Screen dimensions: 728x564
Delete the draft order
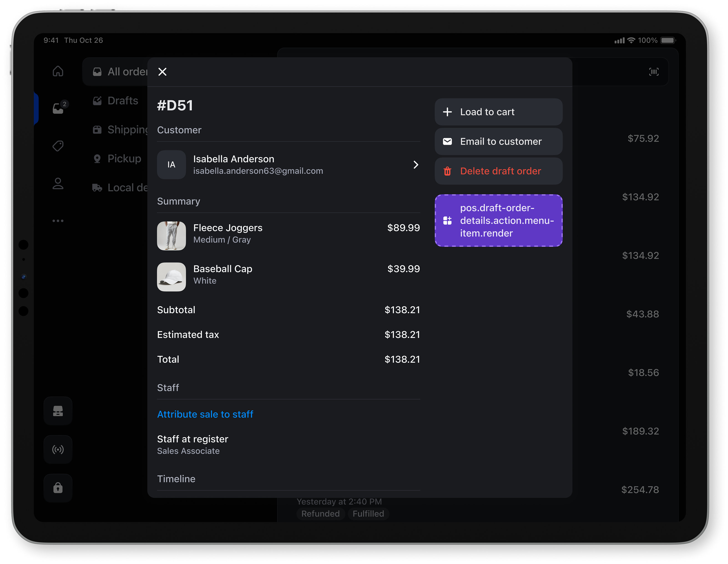(x=499, y=171)
